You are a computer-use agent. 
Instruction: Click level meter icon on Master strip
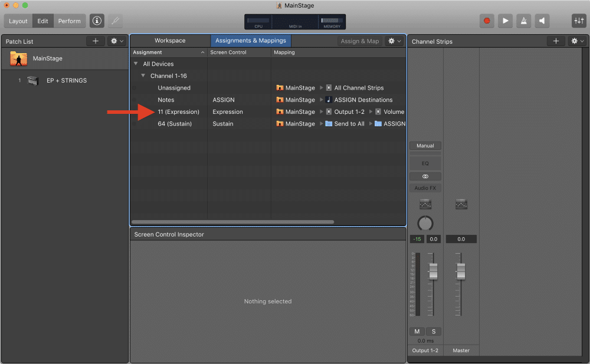click(461, 204)
